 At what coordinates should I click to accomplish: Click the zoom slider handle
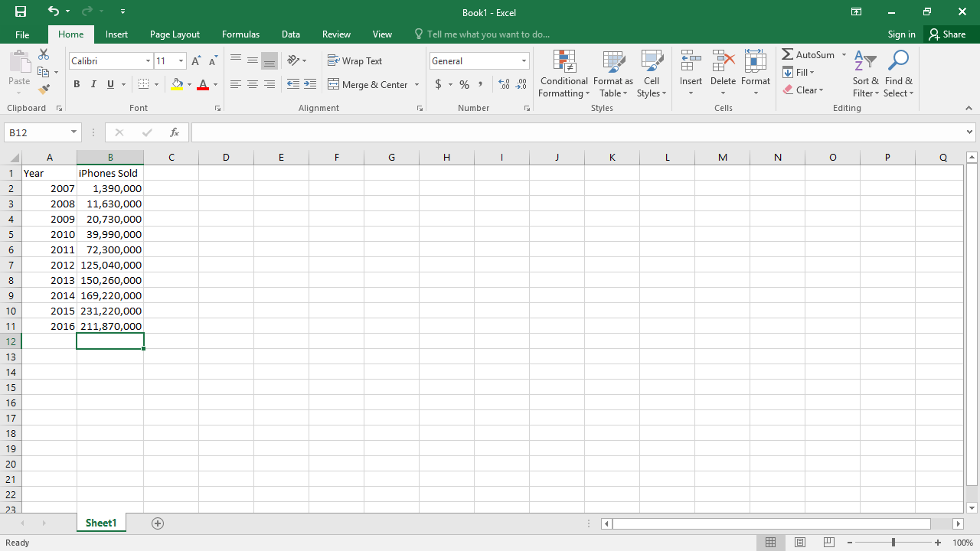pyautogui.click(x=893, y=543)
